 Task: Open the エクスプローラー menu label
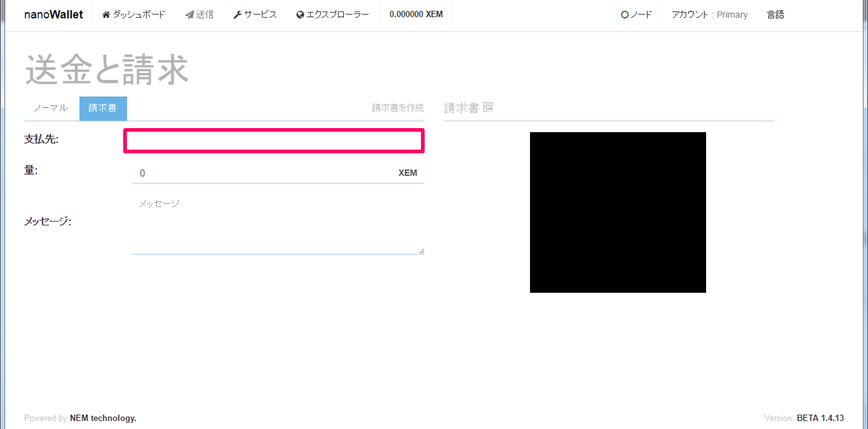338,15
